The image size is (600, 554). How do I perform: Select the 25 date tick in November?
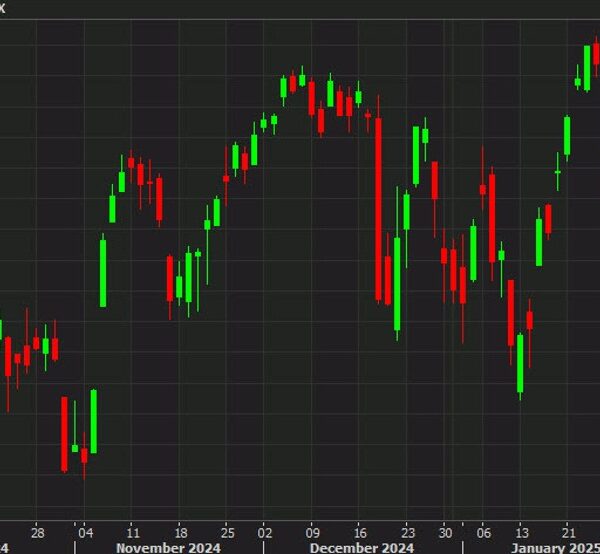[227, 532]
